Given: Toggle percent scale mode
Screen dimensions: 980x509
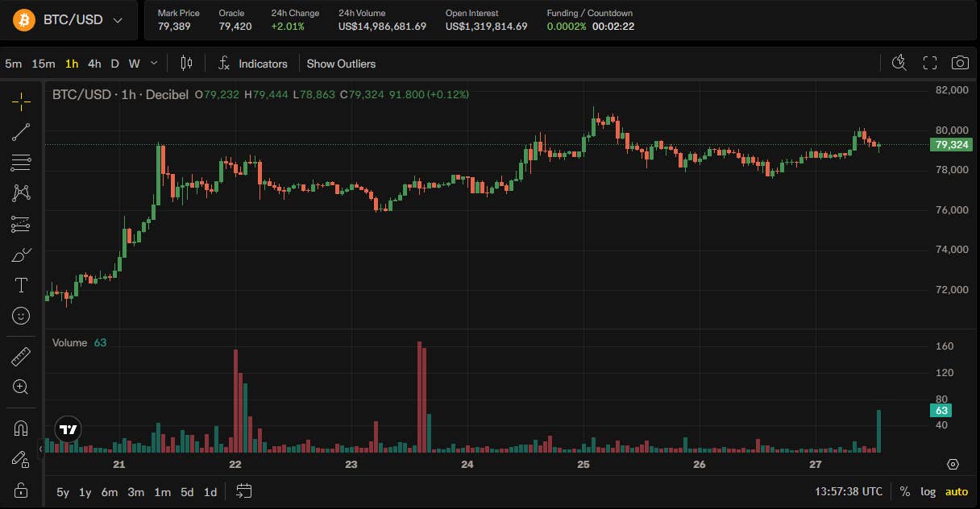Looking at the screenshot, I should [x=905, y=491].
